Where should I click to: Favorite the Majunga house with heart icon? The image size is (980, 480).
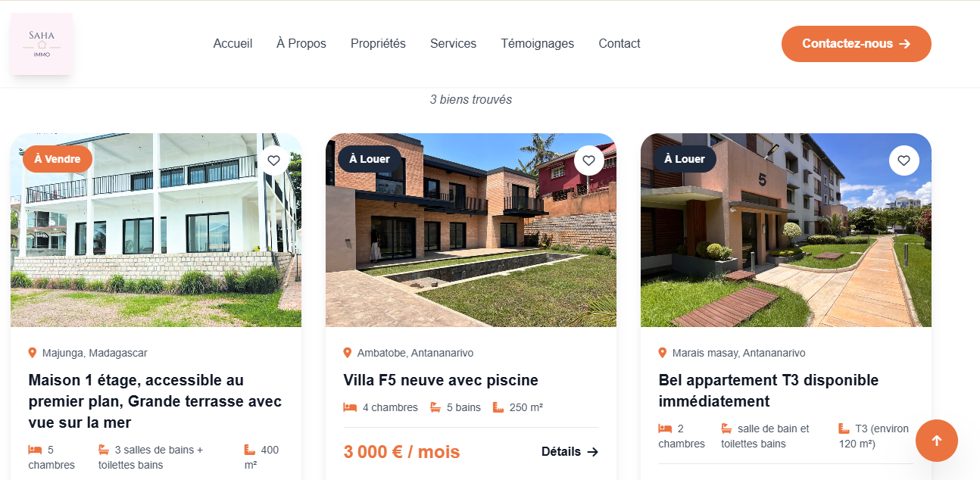pos(274,161)
